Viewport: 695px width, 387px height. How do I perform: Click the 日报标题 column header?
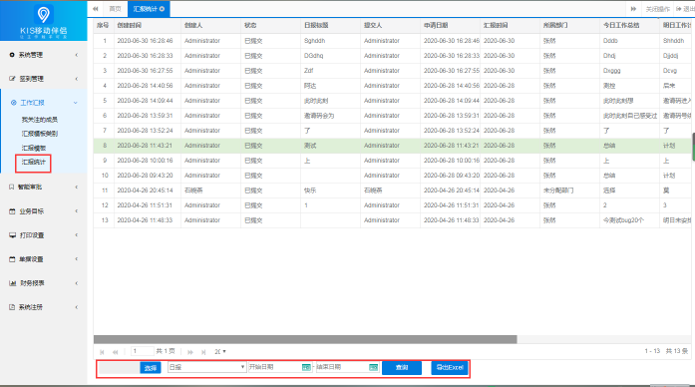316,26
